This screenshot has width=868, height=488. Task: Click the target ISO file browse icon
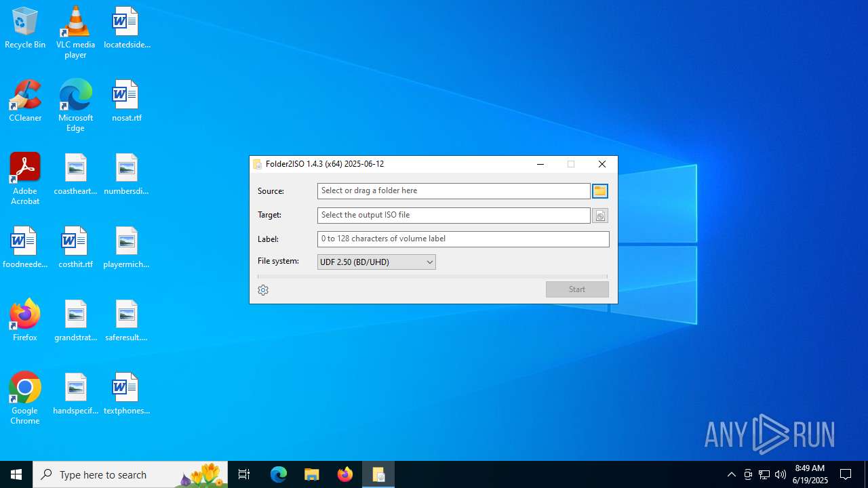pos(599,216)
